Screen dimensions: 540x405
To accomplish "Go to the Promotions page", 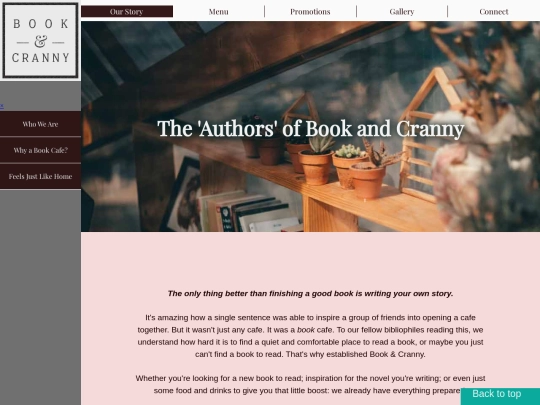I will 310,11.
